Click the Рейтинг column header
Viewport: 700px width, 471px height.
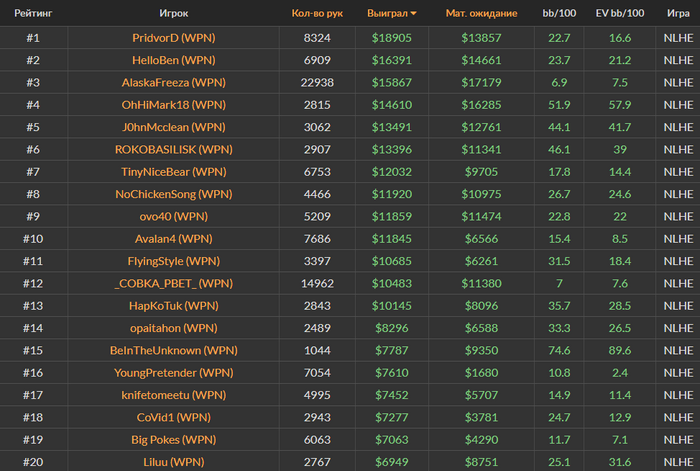33,13
